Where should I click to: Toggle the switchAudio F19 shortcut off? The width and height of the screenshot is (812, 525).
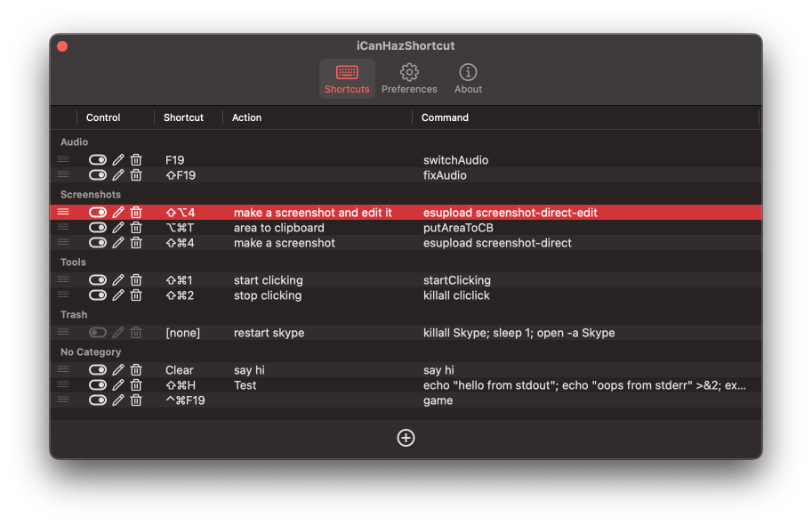(x=97, y=159)
